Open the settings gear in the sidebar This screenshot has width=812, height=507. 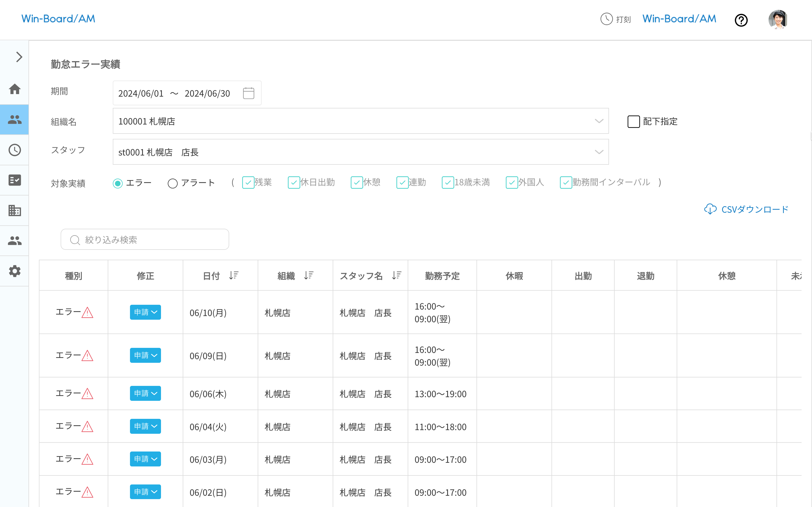[14, 271]
